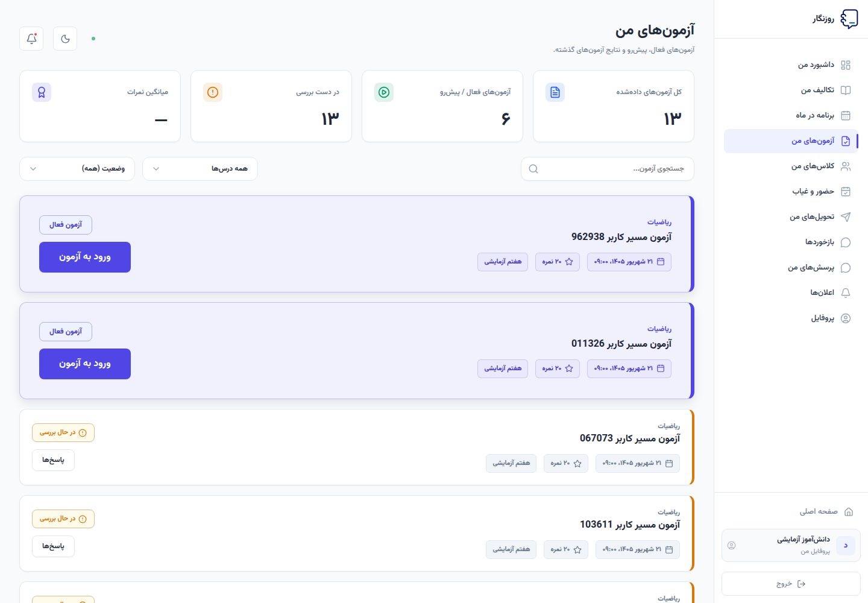Click the star icon on exam 067073 score chip
868x603 pixels.
pos(577,464)
